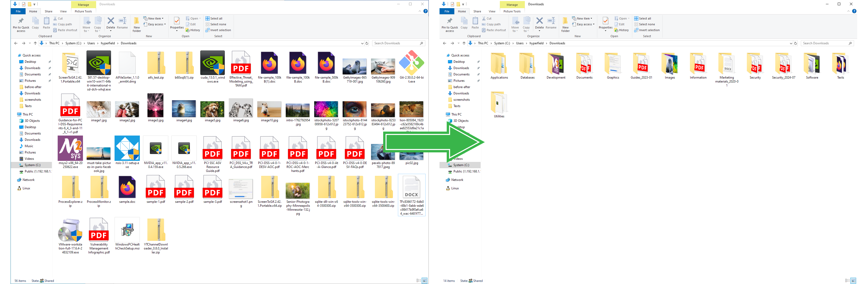This screenshot has width=868, height=284.
Task: Switch to large icons view in left status bar
Action: 425,281
